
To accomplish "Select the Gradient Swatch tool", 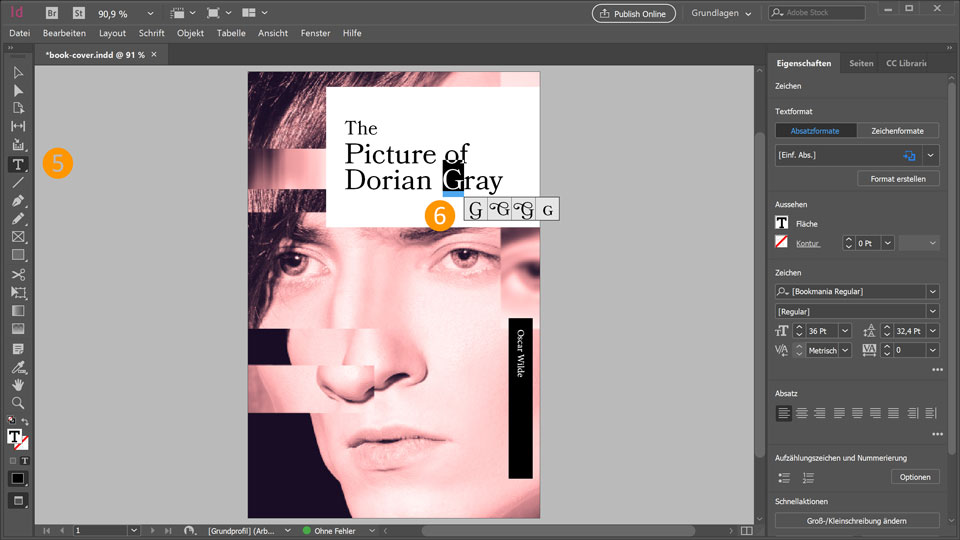I will [x=18, y=311].
